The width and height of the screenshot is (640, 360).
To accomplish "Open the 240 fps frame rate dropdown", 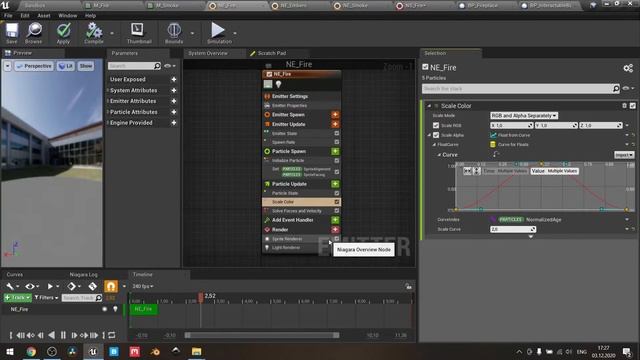I will click(x=143, y=287).
